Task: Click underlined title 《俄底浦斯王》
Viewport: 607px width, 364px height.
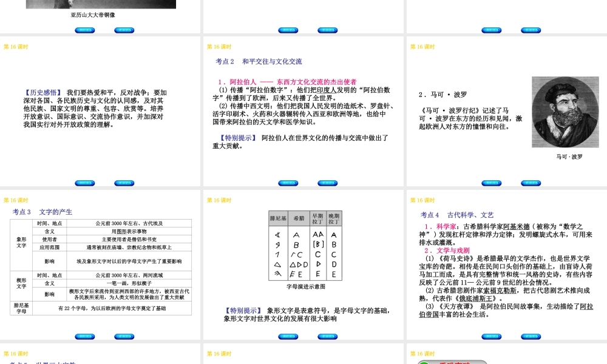Action: coord(475,298)
